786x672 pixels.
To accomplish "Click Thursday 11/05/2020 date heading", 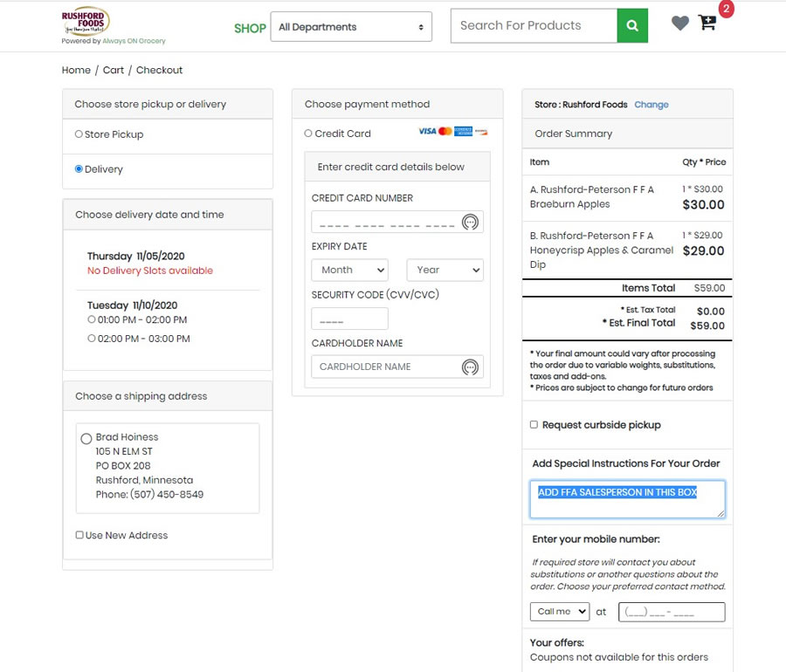I will tap(136, 256).
